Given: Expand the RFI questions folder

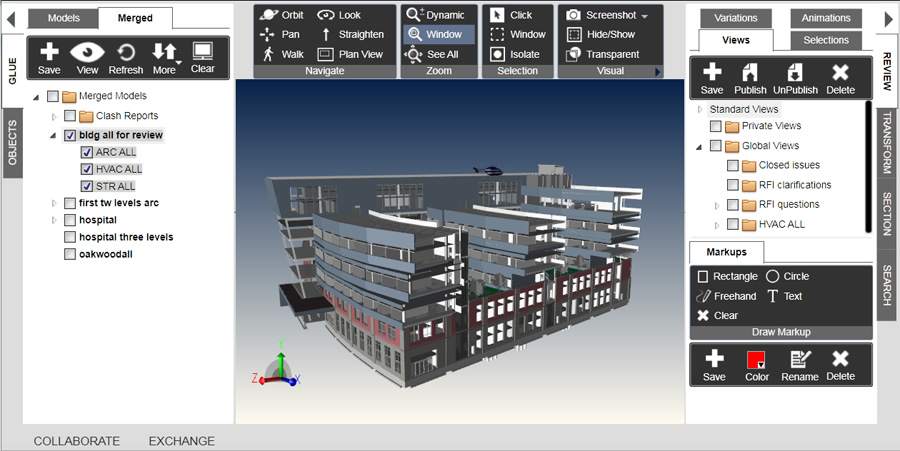Looking at the screenshot, I should click(x=716, y=205).
